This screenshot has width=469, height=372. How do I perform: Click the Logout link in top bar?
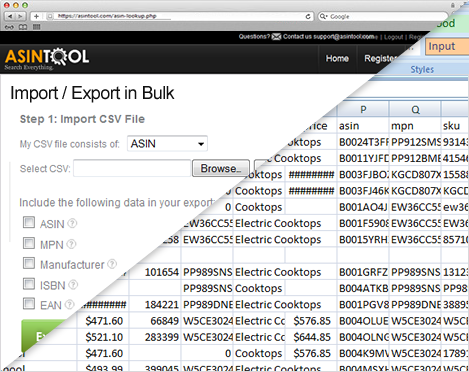[394, 37]
